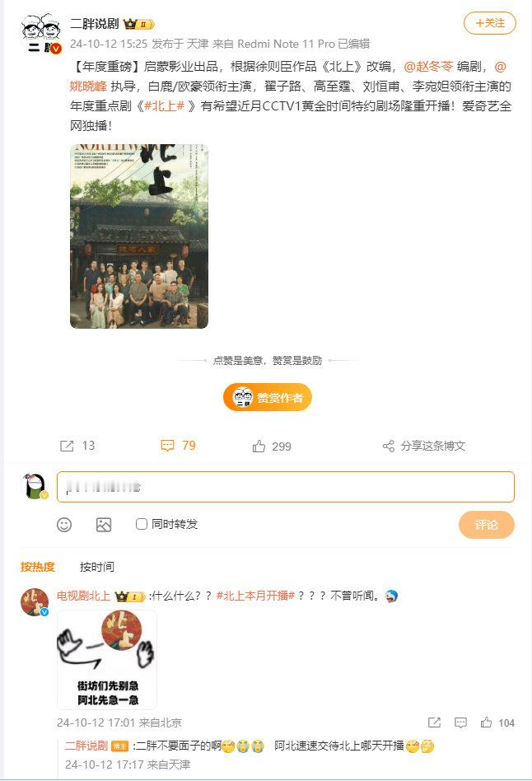Open the @赵冬苓 mention link
Image resolution: width=532 pixels, height=781 pixels.
click(x=428, y=66)
